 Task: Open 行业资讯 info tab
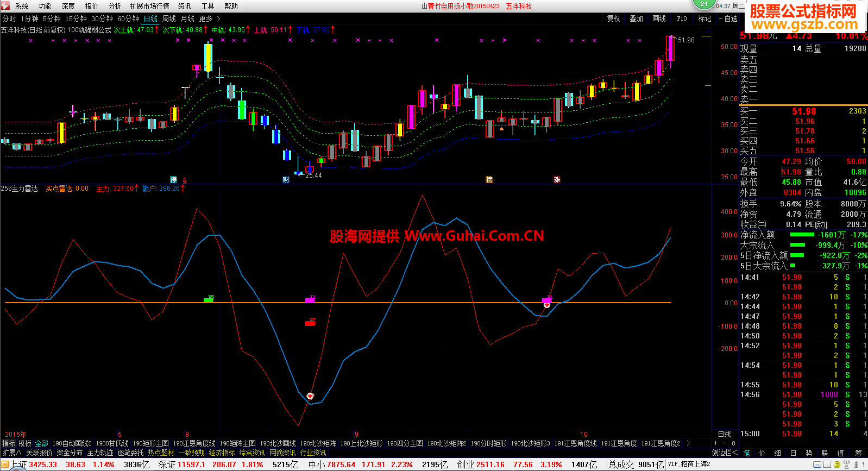(313, 453)
